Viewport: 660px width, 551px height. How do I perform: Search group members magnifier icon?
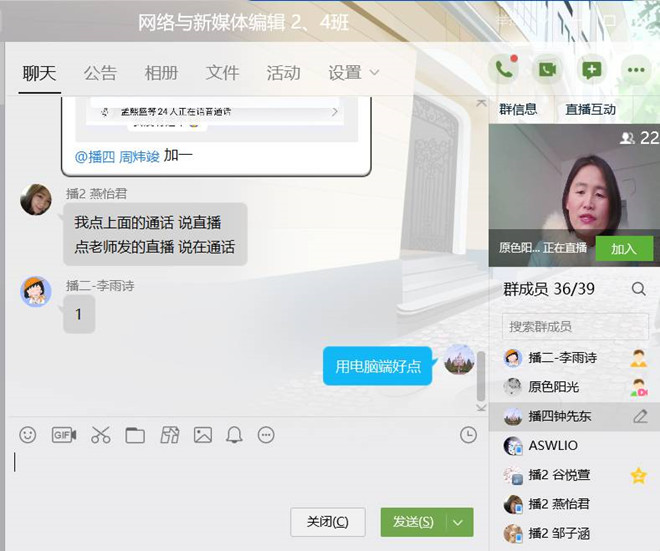click(638, 289)
